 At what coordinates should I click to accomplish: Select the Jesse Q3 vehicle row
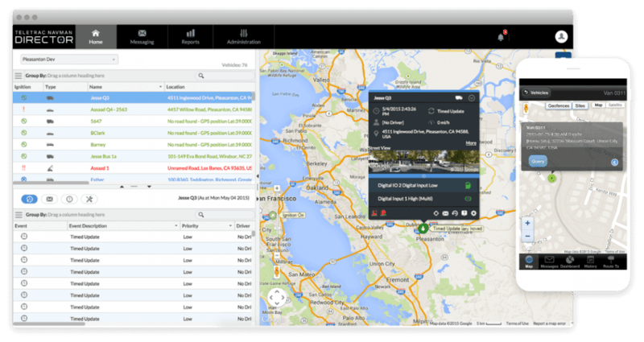(x=132, y=97)
